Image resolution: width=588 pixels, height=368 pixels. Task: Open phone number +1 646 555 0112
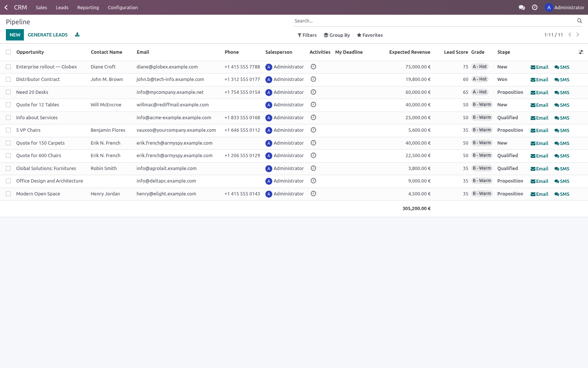(242, 130)
